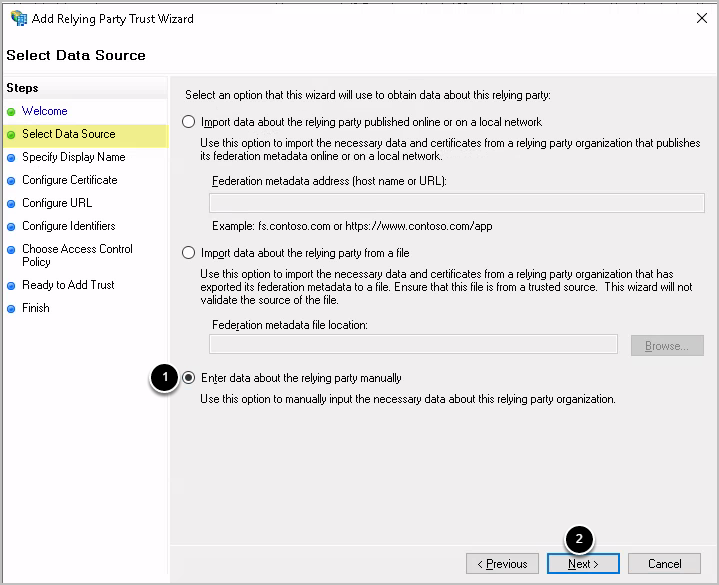Viewport: 719px width, 585px height.
Task: Click the 'Configure Identifiers' step
Action: click(x=69, y=226)
